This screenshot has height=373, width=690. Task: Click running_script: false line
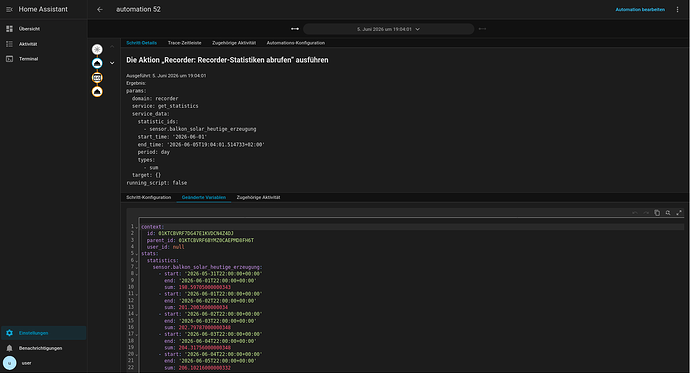[x=157, y=183]
